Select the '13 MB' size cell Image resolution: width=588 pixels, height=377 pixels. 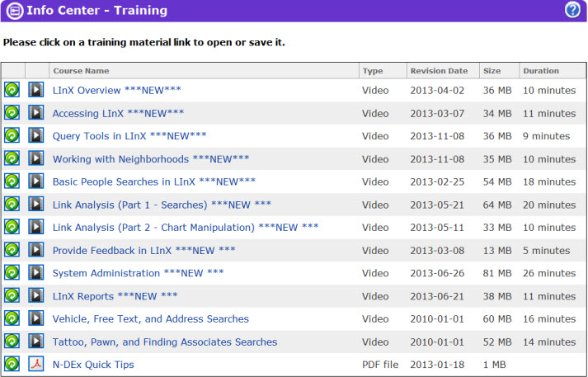(497, 251)
